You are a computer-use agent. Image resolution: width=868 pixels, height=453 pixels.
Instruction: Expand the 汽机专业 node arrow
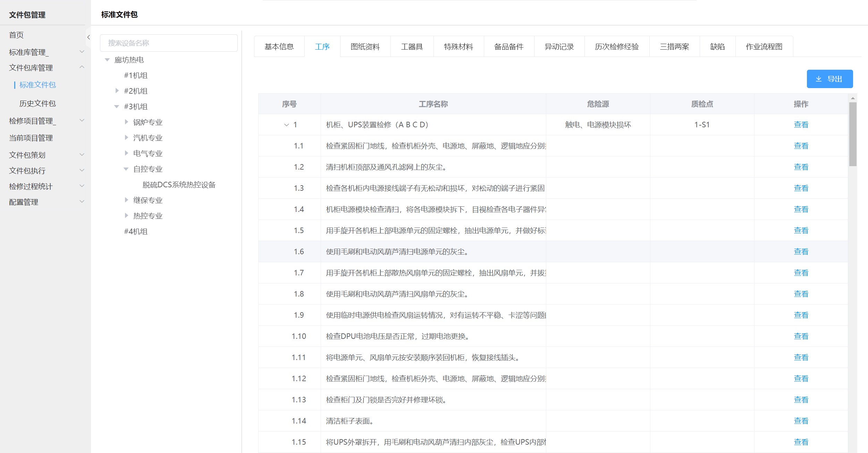[126, 137]
